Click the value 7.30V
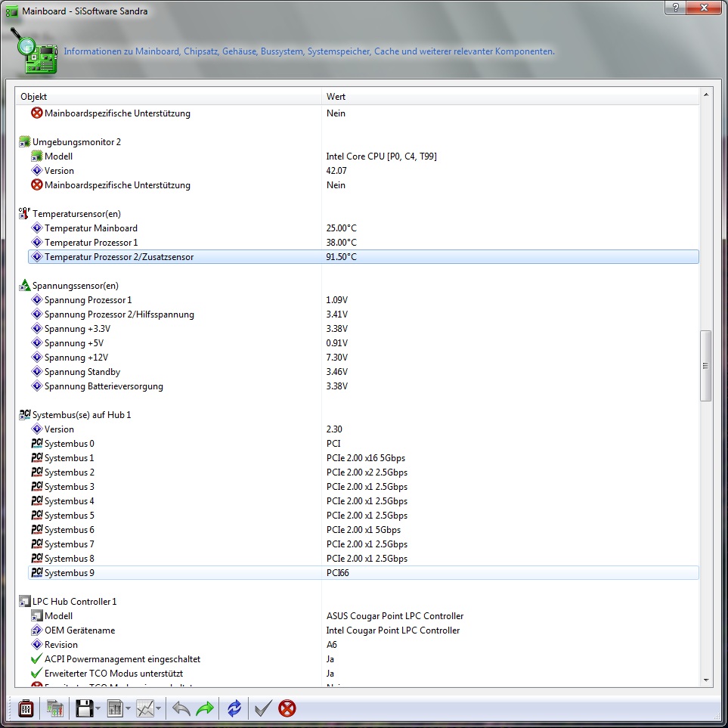The height and width of the screenshot is (728, 728). coord(336,358)
